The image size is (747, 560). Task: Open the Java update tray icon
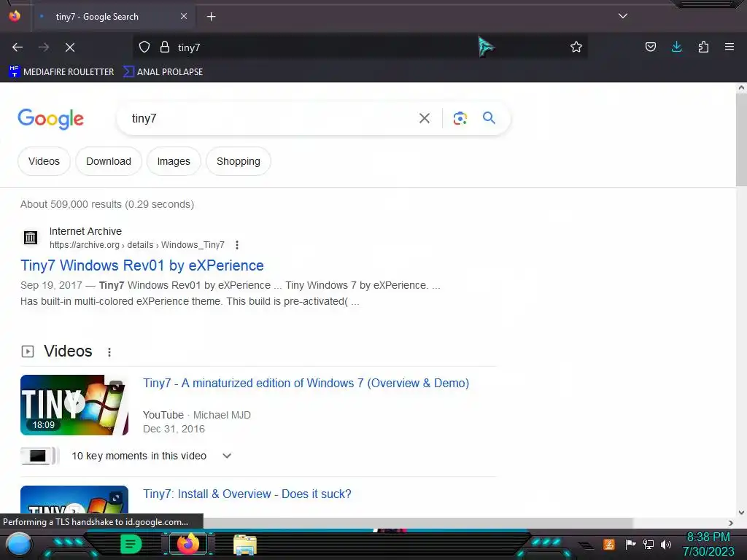pos(609,544)
